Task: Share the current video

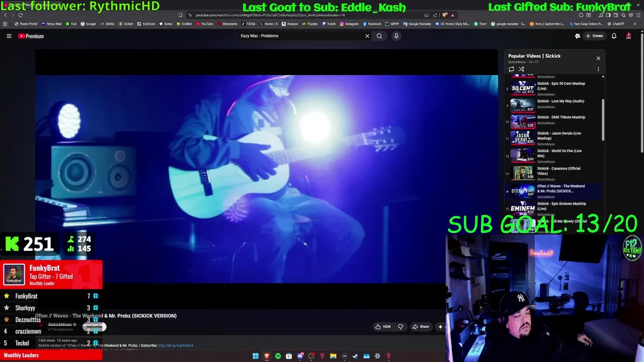Action: point(421,327)
